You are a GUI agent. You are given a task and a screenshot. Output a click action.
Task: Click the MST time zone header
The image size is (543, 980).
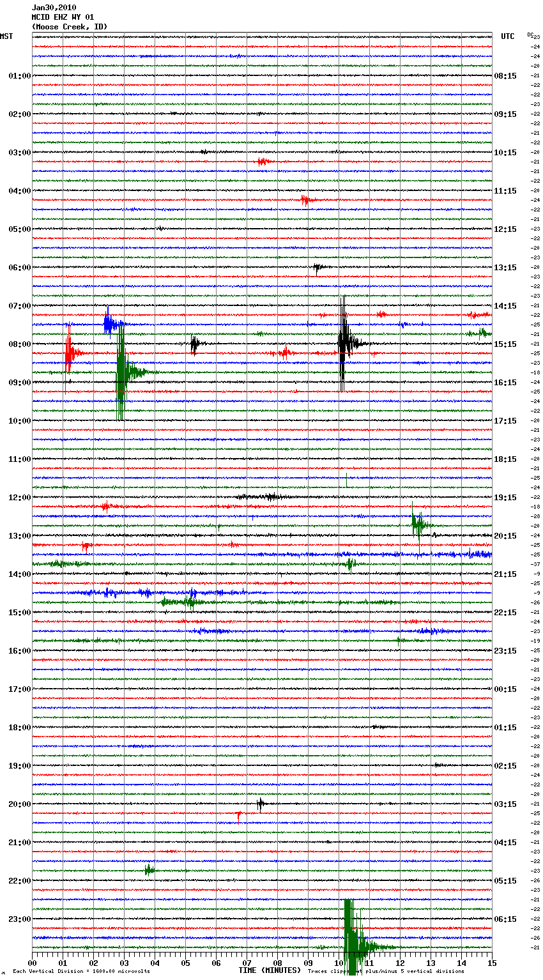pos(6,36)
